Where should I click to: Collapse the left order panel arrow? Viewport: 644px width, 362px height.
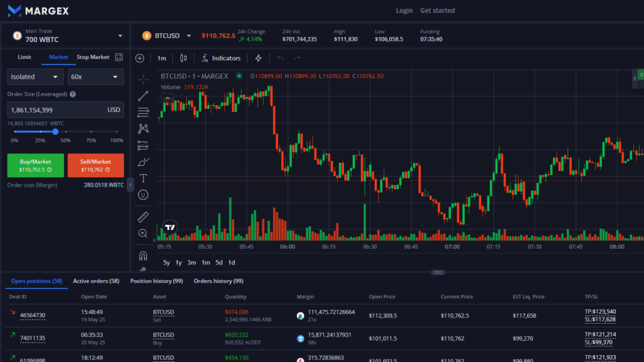coord(130,185)
